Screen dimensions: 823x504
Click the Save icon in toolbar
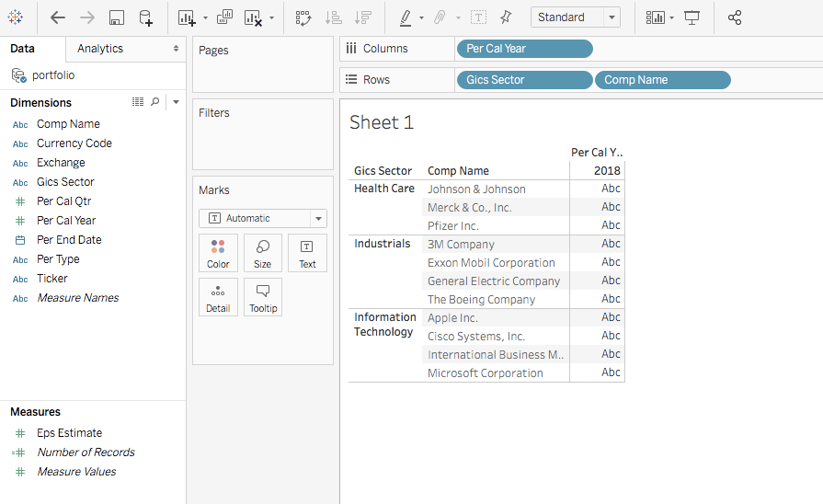[x=117, y=17]
